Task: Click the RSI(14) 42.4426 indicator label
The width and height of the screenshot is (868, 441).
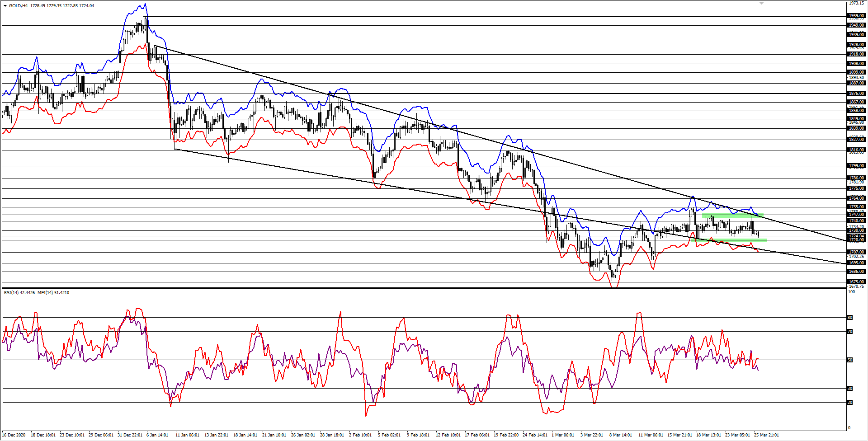Action: 18,293
